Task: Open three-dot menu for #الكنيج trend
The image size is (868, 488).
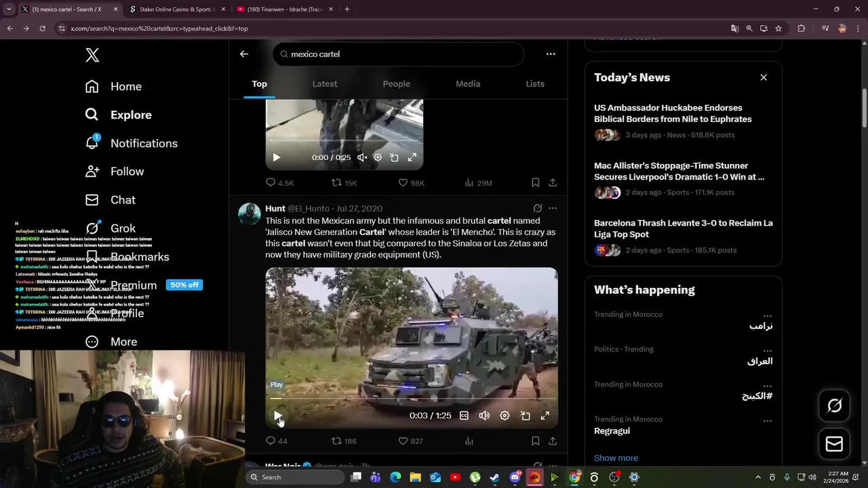Action: pos(767,386)
